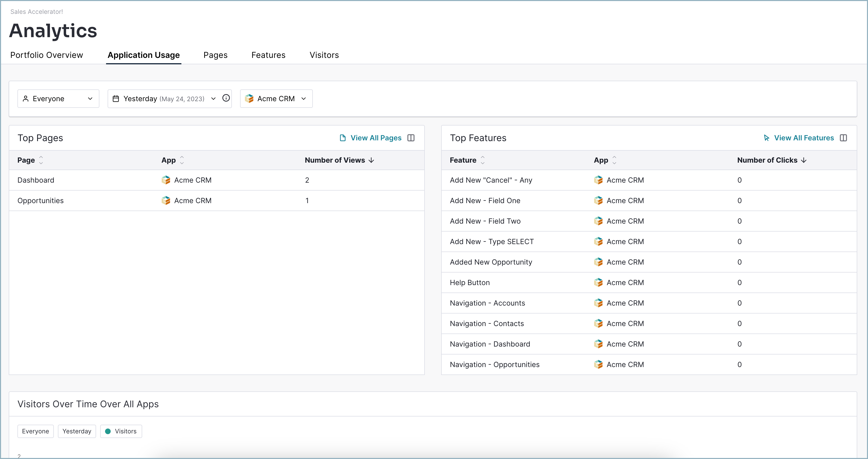The image size is (868, 459).
Task: Click the Navigation - Accounts feature
Action: [487, 303]
